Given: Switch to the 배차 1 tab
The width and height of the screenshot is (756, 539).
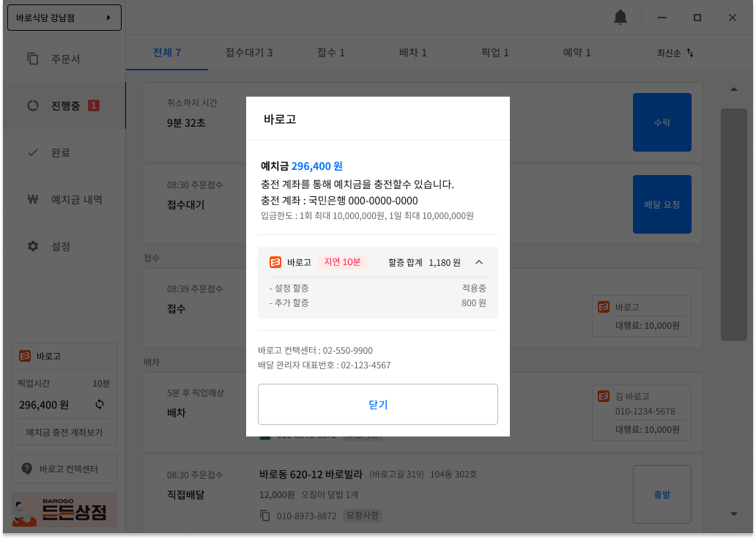Looking at the screenshot, I should coord(412,53).
